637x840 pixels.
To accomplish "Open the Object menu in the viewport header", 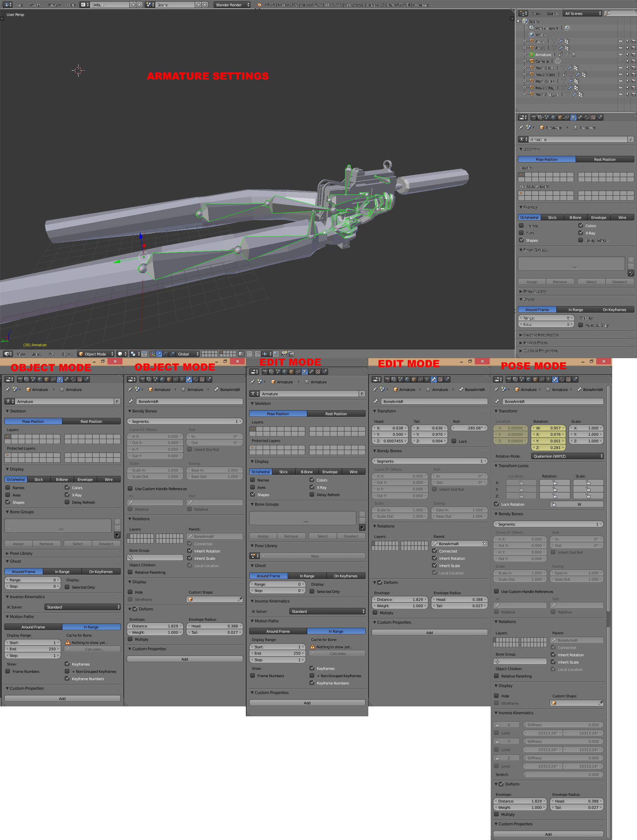I will point(67,354).
